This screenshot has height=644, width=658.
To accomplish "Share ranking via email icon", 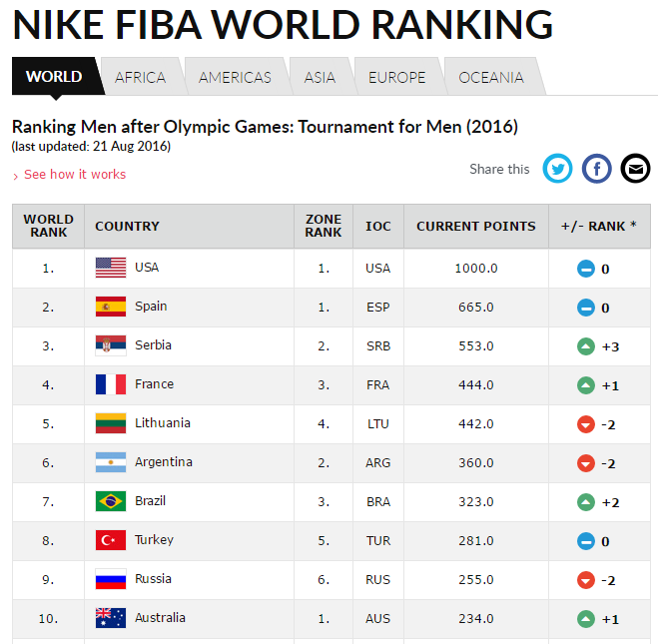I will point(635,169).
